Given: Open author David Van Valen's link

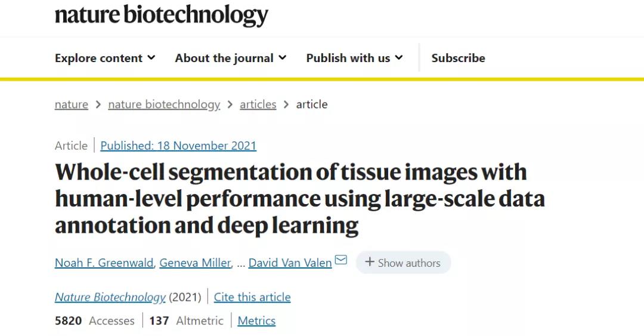Looking at the screenshot, I should (290, 263).
